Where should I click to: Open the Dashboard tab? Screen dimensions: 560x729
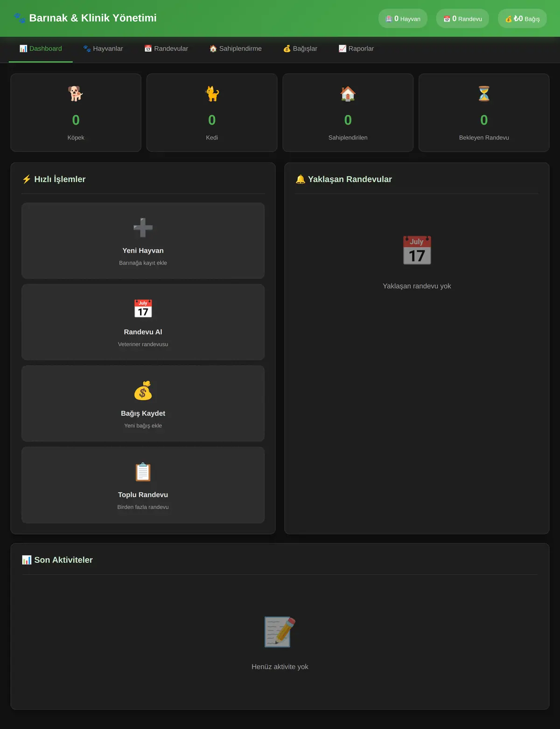tap(41, 49)
